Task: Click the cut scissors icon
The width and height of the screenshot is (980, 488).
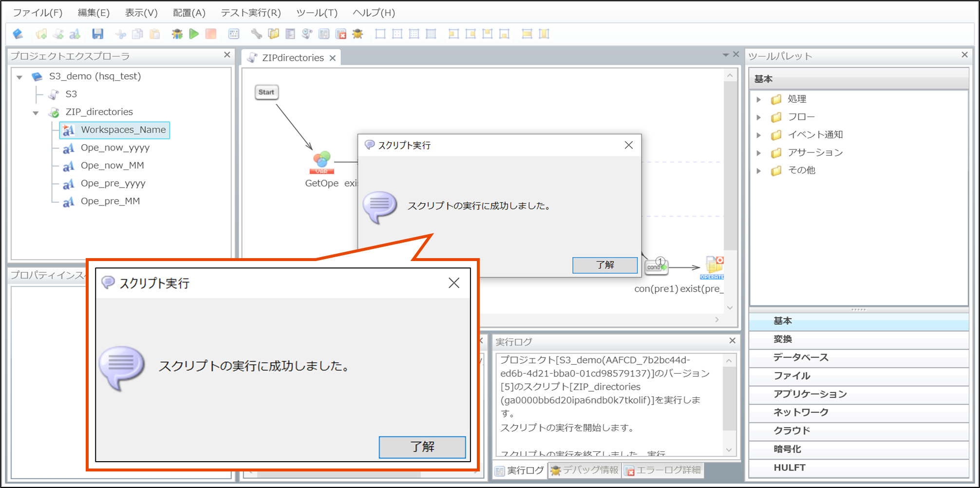Action: pyautogui.click(x=121, y=34)
